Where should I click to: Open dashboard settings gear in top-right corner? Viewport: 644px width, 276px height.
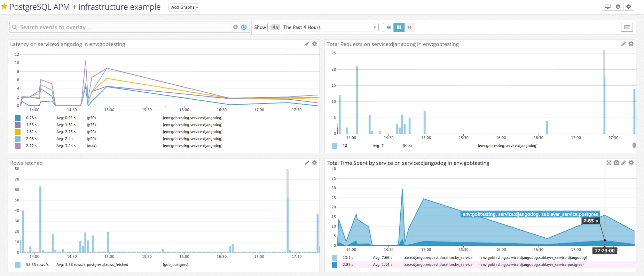click(629, 7)
